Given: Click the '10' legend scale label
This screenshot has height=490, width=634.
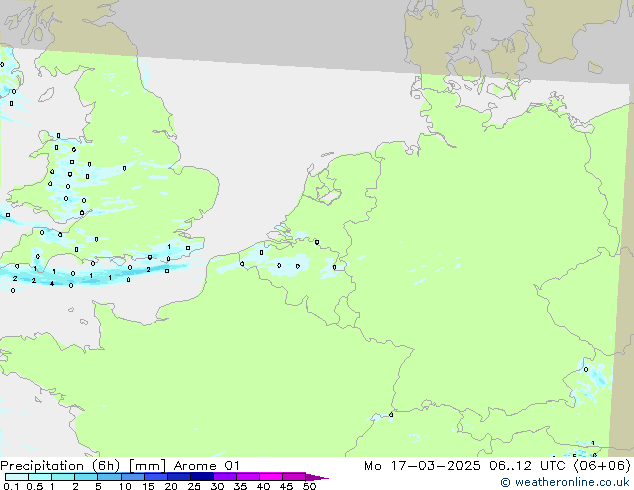Looking at the screenshot, I should [x=125, y=486].
